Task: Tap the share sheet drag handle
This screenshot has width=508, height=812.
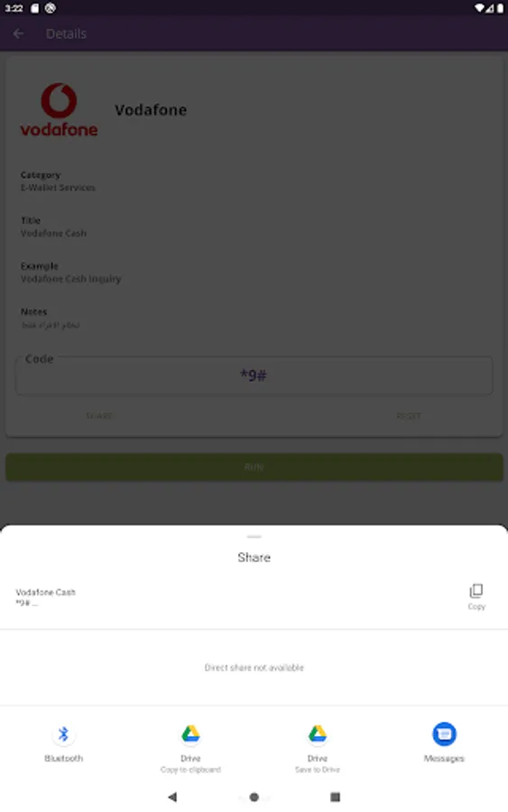Action: pyautogui.click(x=254, y=537)
